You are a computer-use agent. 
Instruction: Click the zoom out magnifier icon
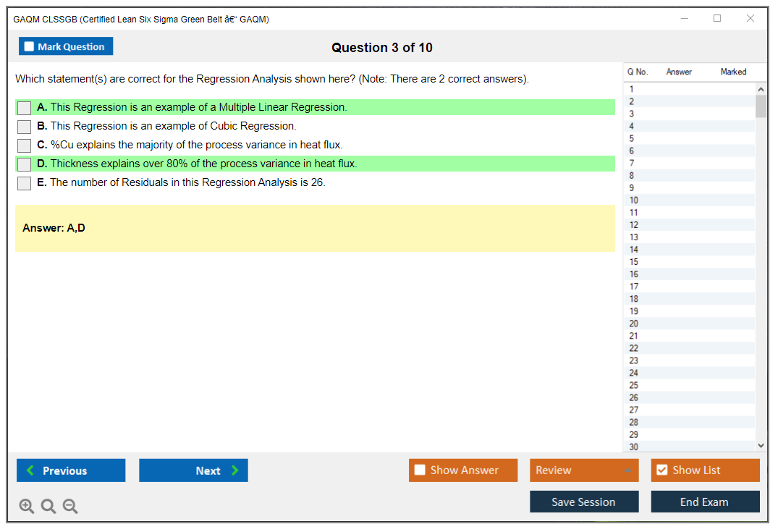[70, 507]
